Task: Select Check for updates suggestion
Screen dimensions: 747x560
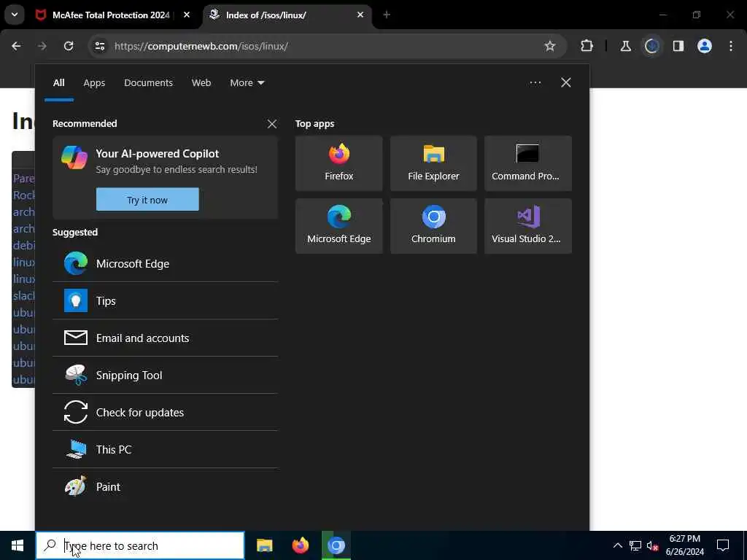Action: pyautogui.click(x=165, y=412)
